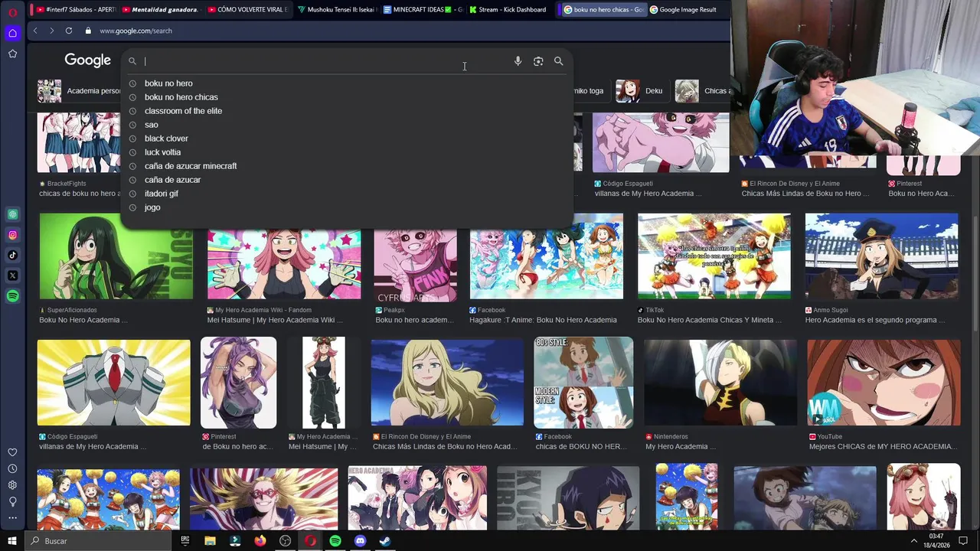This screenshot has width=980, height=551.
Task: Open the '80's Style / Modern Style' Facebook thumbnail
Action: (x=583, y=383)
